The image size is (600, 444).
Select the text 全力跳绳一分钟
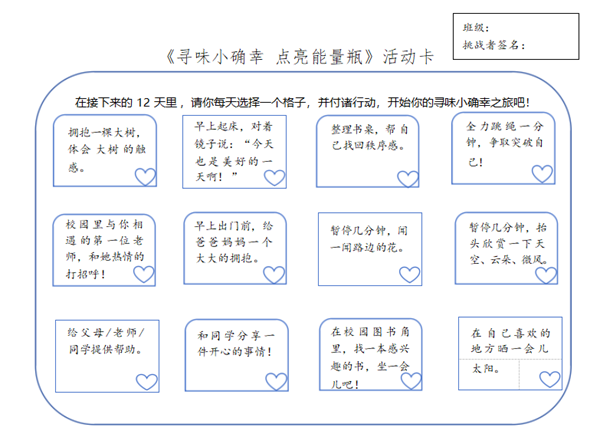504,135
